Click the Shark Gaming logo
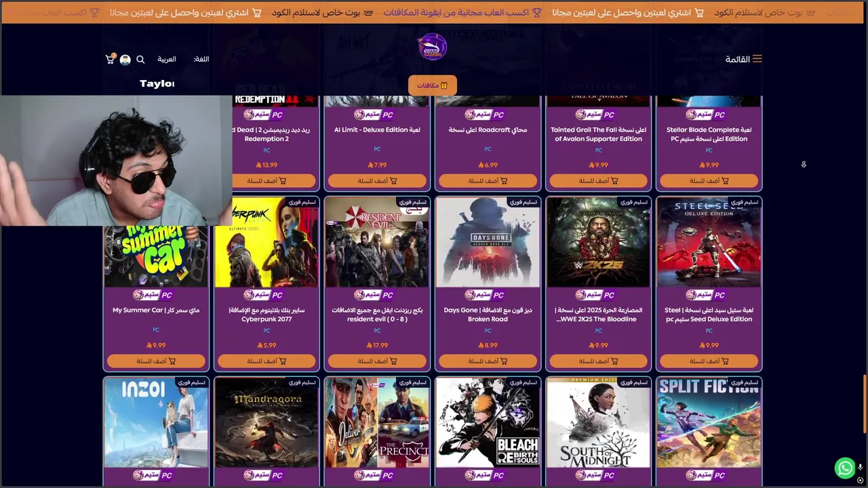Image resolution: width=868 pixels, height=488 pixels. pos(433,47)
